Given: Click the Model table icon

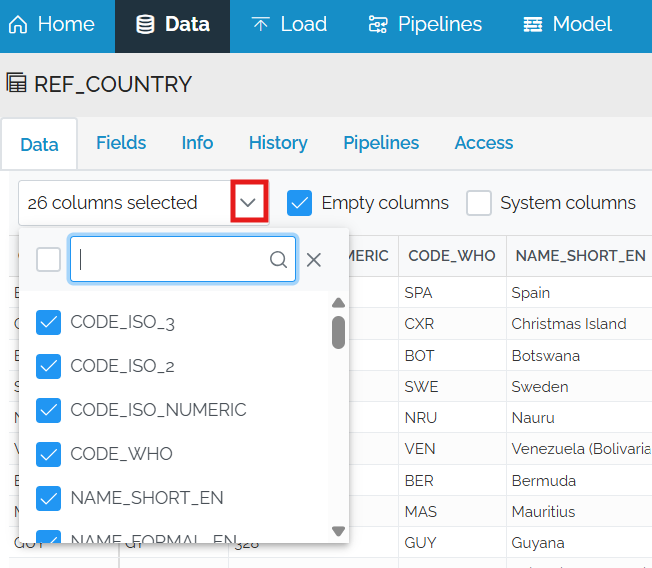Looking at the screenshot, I should (533, 25).
